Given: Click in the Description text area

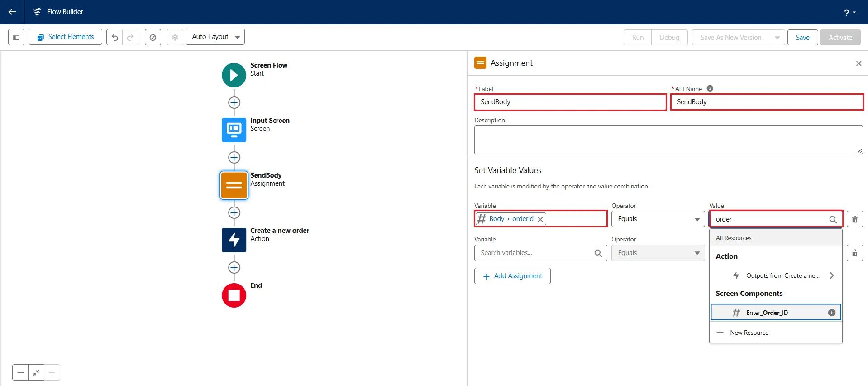Looking at the screenshot, I should pos(668,140).
